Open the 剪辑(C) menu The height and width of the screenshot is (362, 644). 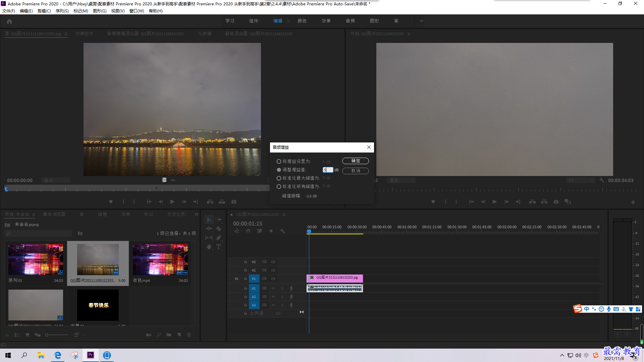(x=44, y=11)
